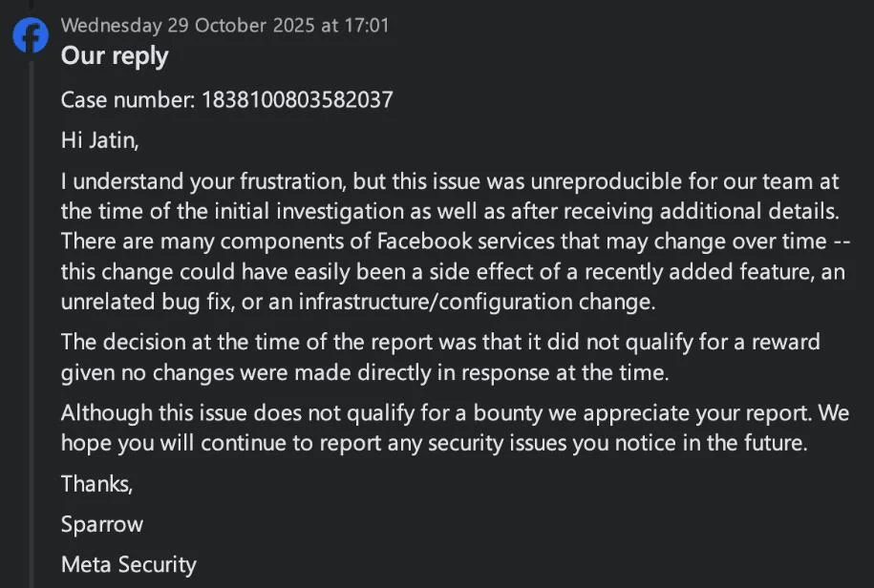
Task: Click the Facebook logo avatar icon
Action: 31,36
